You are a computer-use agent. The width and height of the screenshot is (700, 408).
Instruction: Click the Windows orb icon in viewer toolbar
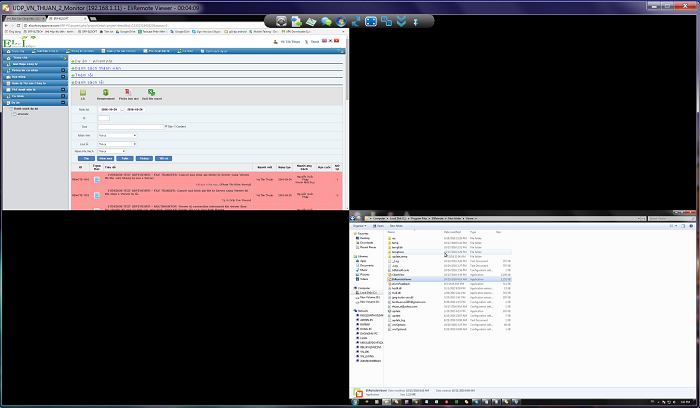[341, 21]
